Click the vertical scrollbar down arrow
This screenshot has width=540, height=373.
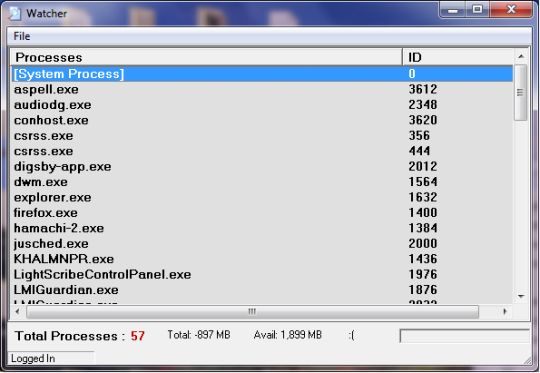tap(521, 297)
